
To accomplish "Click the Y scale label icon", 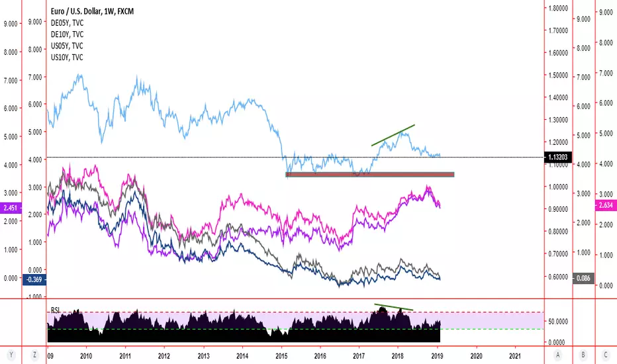I will coord(11,355).
